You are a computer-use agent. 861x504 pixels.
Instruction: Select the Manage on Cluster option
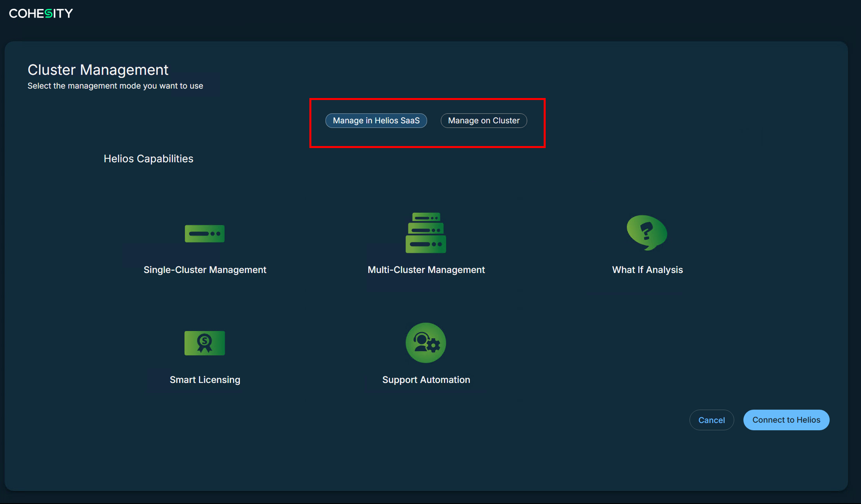tap(484, 121)
